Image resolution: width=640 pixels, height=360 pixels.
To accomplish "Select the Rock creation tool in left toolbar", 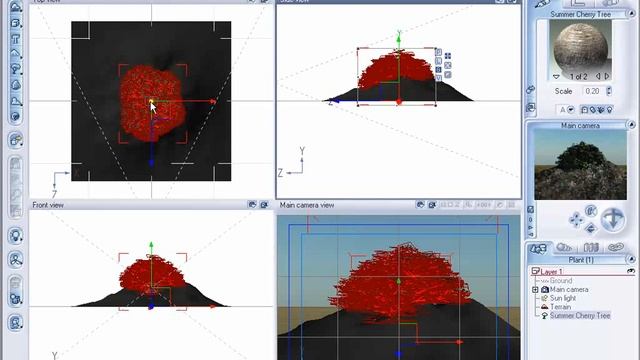I will click(16, 85).
